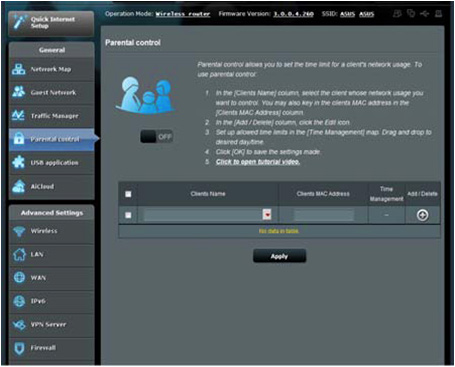
Task: Open the LAN settings page
Action: click(x=51, y=254)
